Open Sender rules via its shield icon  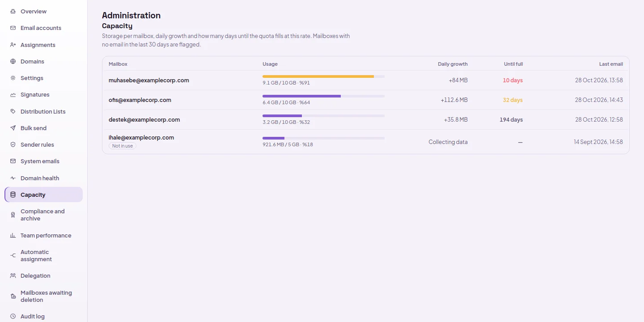13,144
